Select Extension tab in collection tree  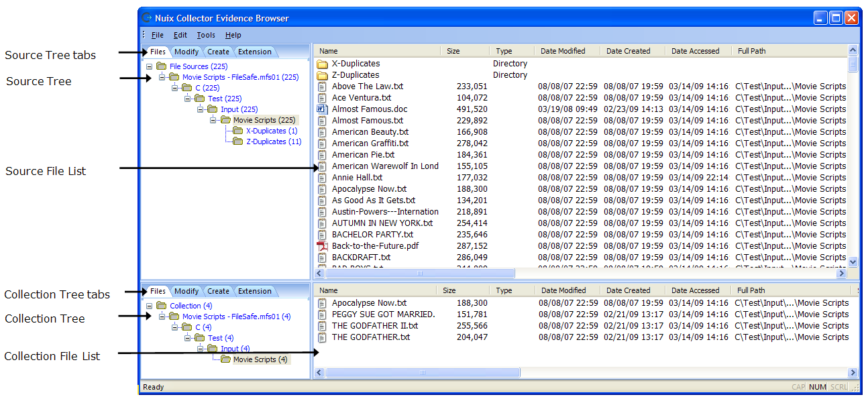[255, 291]
